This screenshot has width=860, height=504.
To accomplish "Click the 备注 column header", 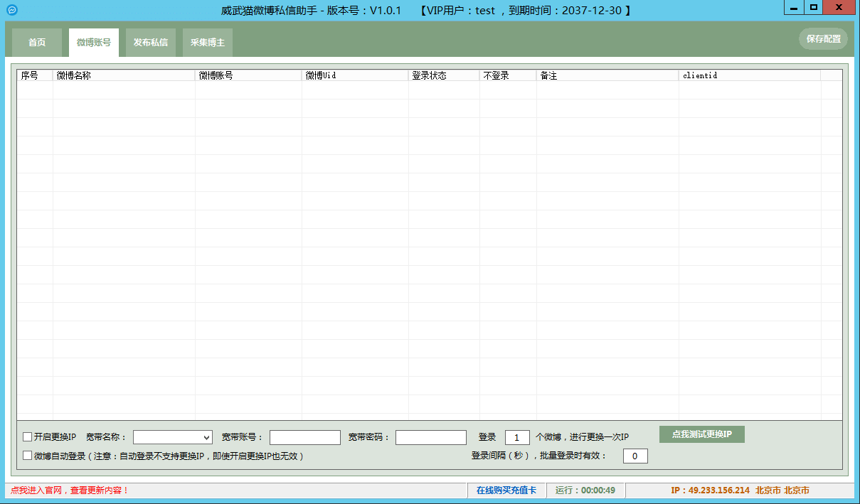I will tap(607, 75).
